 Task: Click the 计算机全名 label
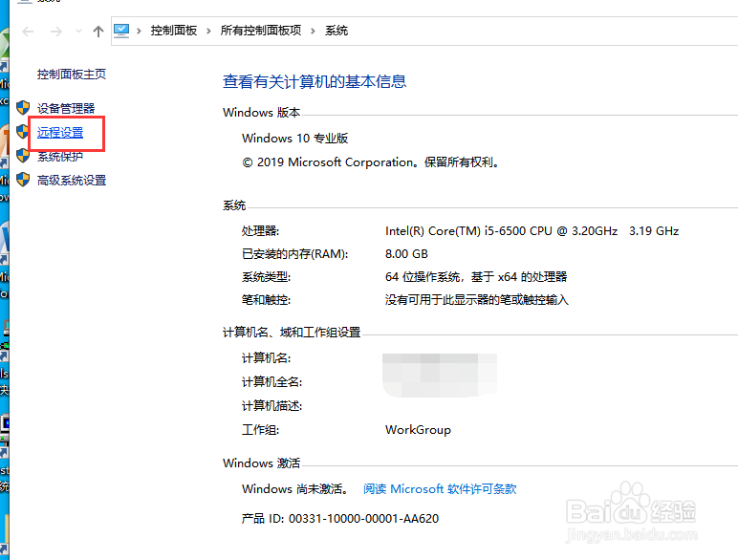272,382
